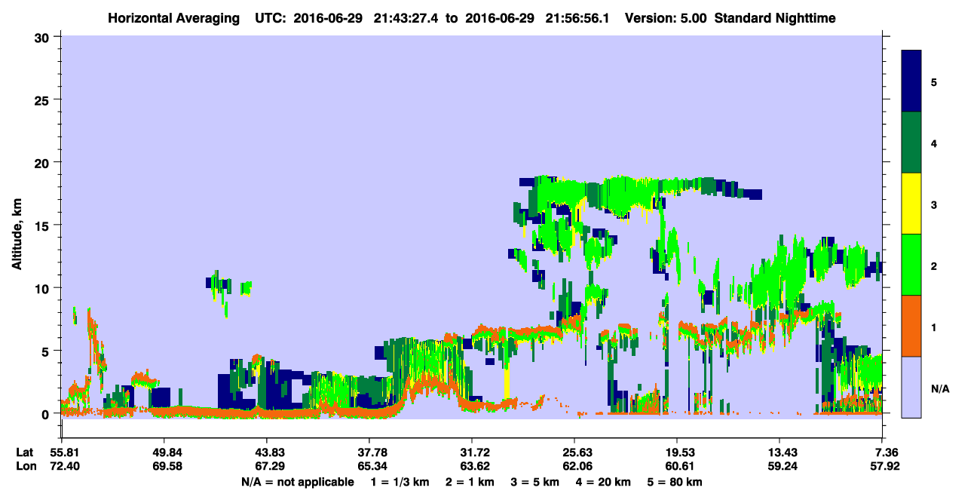Click the start time '21:43:27.4'
This screenshot has height=503, width=980.
(414, 17)
